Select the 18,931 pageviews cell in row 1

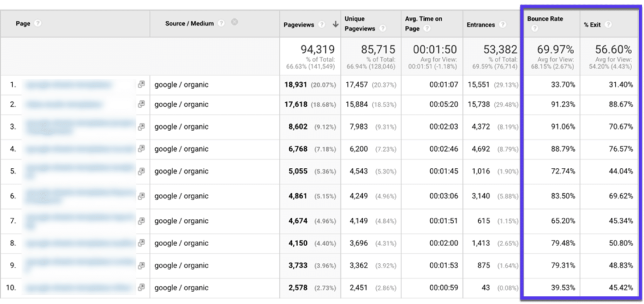click(297, 84)
